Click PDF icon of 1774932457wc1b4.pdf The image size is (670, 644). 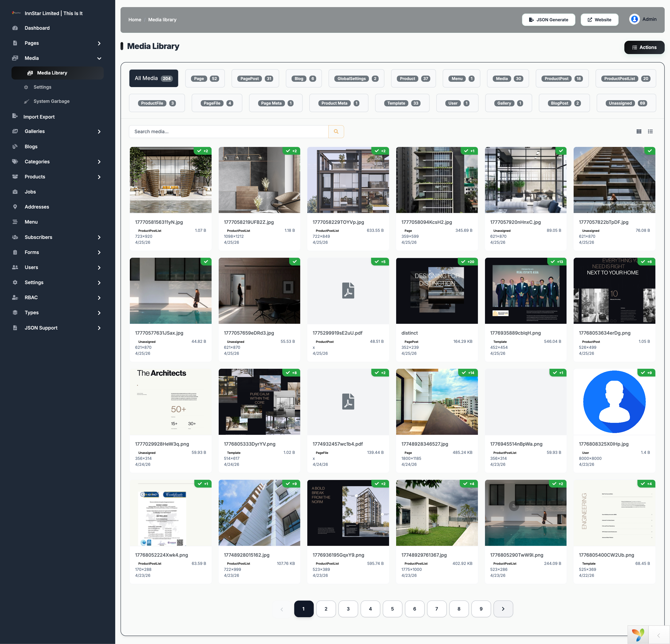click(348, 402)
